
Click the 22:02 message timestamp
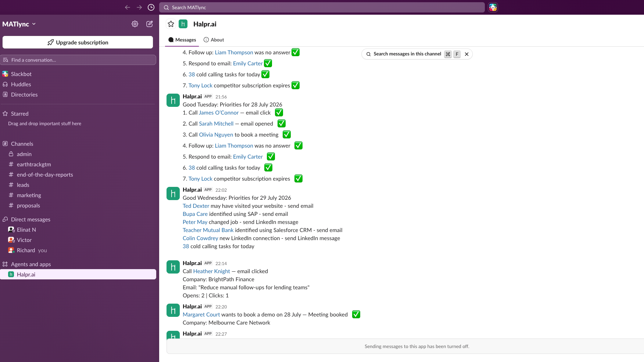pyautogui.click(x=221, y=190)
